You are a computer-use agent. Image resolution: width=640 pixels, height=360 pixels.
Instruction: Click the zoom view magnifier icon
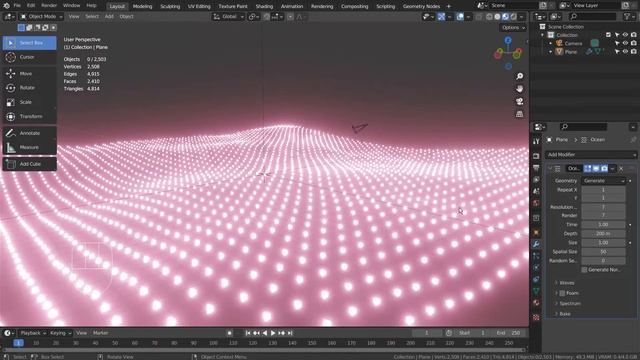[x=519, y=76]
